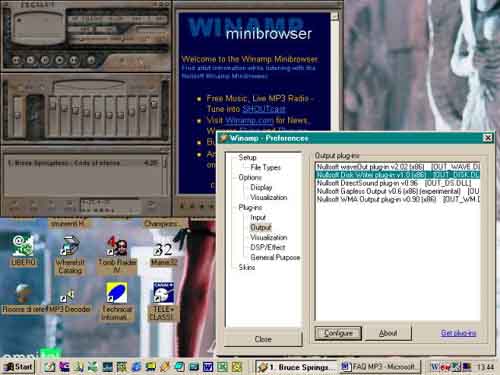Click the About button in Preferences

coord(388,333)
